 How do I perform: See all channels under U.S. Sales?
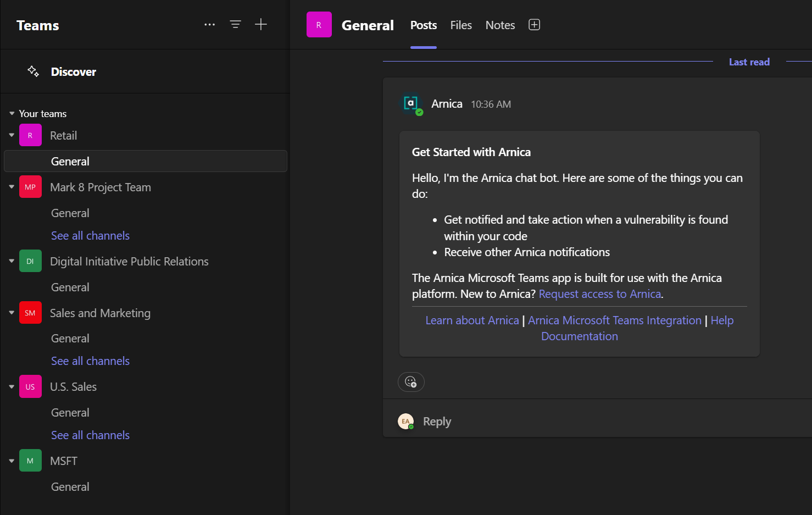pos(90,435)
